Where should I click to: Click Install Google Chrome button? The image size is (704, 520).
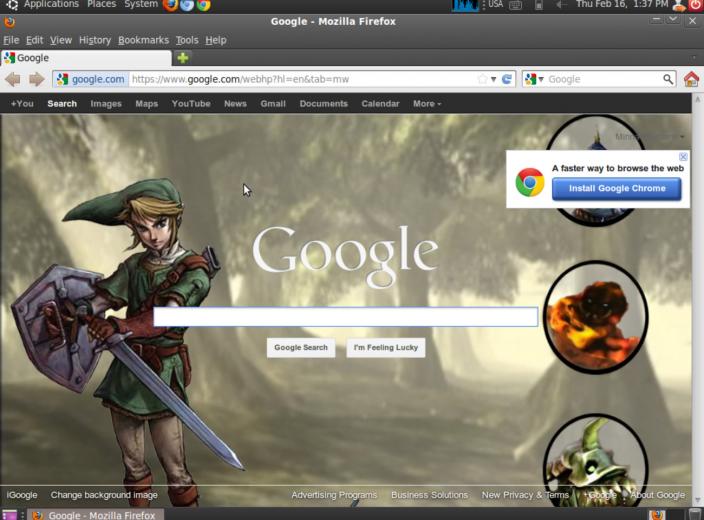click(x=617, y=189)
